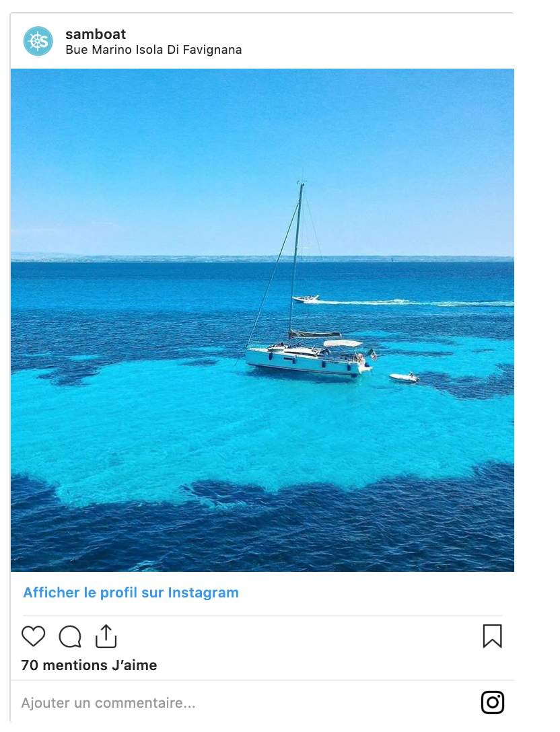This screenshot has height=732, width=560.
Task: Click the white sailboat hull in the photo
Action: [x=303, y=362]
